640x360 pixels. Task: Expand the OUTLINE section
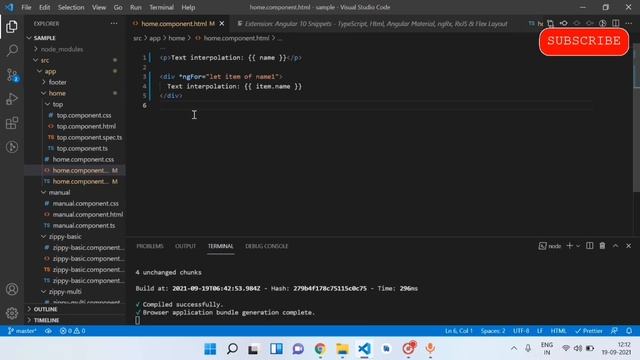click(76, 309)
